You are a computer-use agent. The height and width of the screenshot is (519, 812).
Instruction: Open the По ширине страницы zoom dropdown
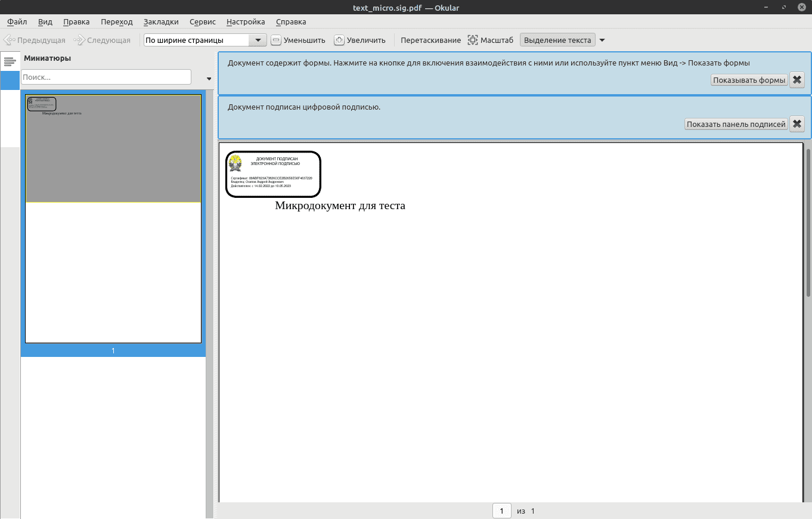pyautogui.click(x=258, y=40)
